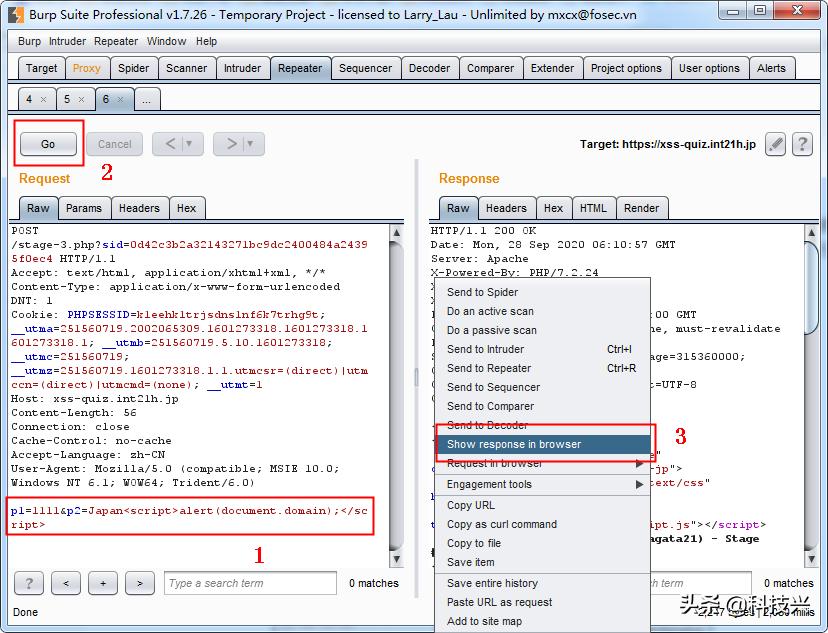Click the request search term field
The image size is (828, 633).
(x=248, y=583)
